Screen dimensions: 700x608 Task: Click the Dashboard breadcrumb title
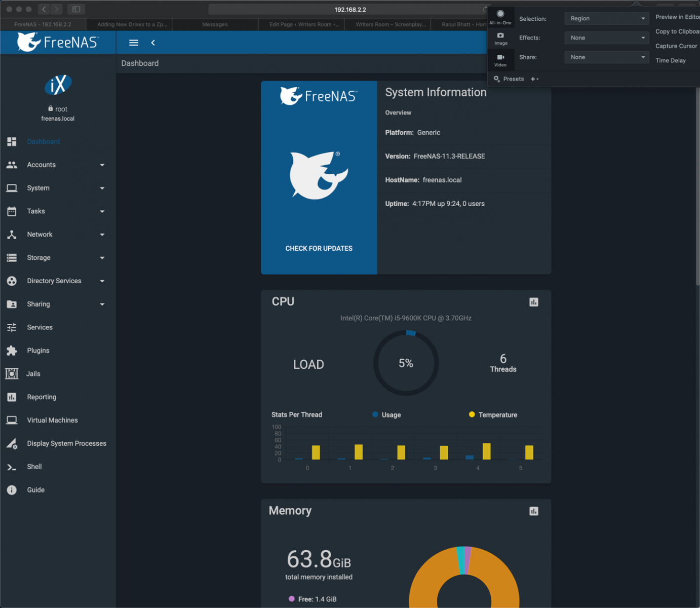[x=140, y=63]
